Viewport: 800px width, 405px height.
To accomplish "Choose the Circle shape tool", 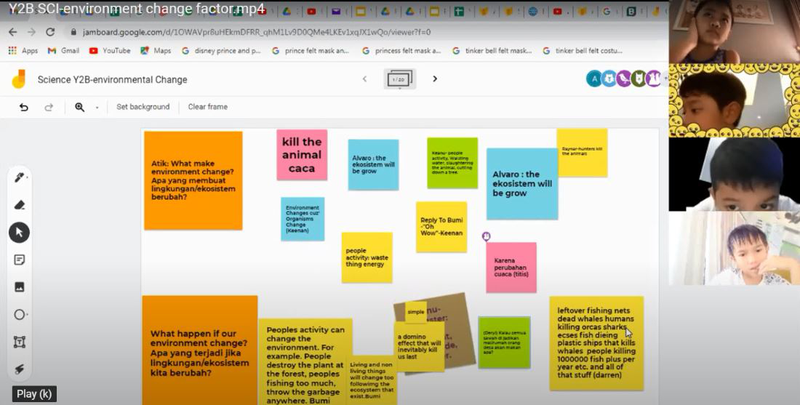I will pyautogui.click(x=19, y=314).
